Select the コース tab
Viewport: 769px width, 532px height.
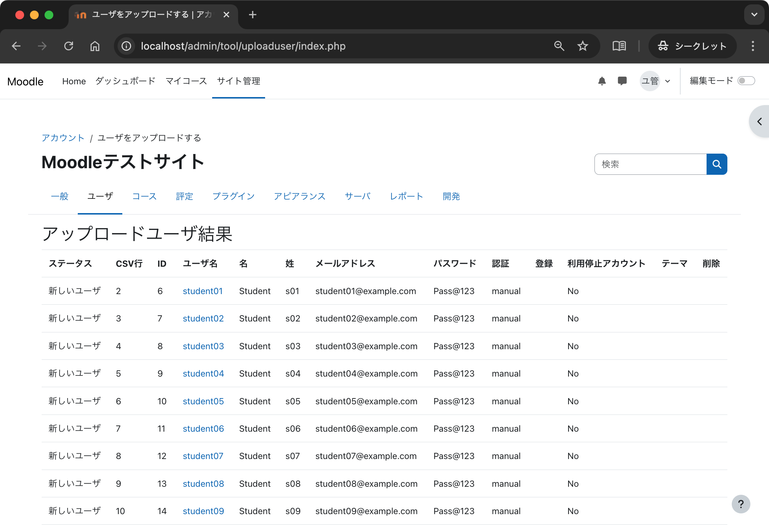(x=144, y=196)
